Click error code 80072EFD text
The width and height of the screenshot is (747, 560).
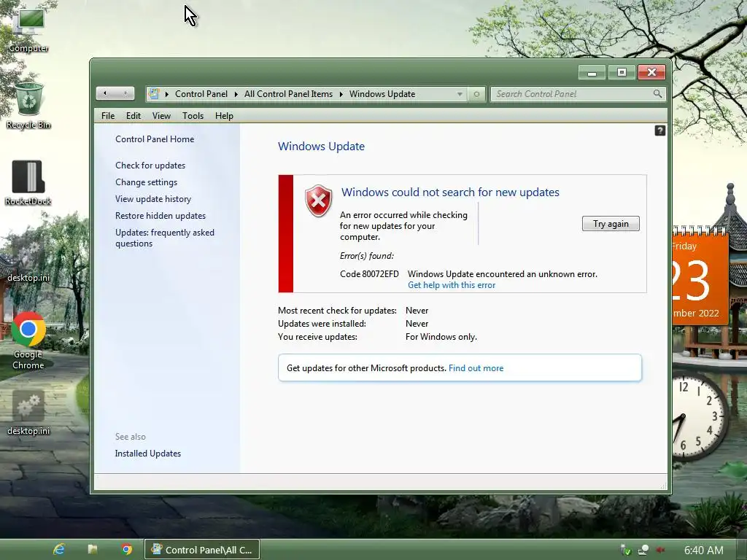(x=369, y=274)
